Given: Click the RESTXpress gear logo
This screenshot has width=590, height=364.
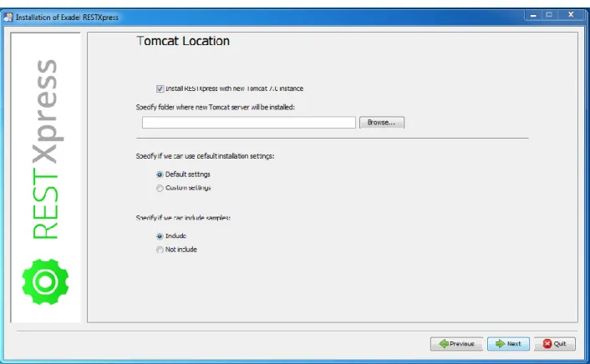Looking at the screenshot, I should 45,281.
